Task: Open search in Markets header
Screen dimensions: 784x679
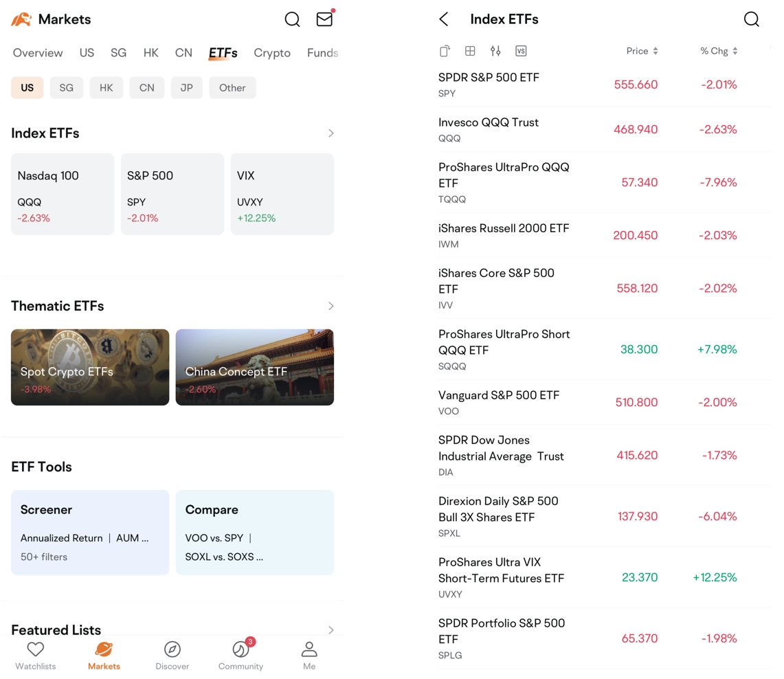Action: tap(292, 19)
